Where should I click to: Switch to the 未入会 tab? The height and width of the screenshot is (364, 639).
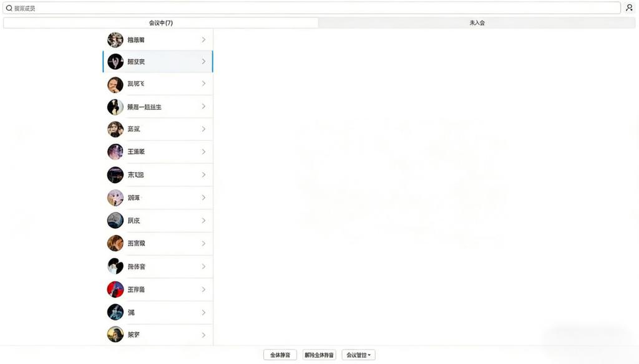pyautogui.click(x=477, y=23)
